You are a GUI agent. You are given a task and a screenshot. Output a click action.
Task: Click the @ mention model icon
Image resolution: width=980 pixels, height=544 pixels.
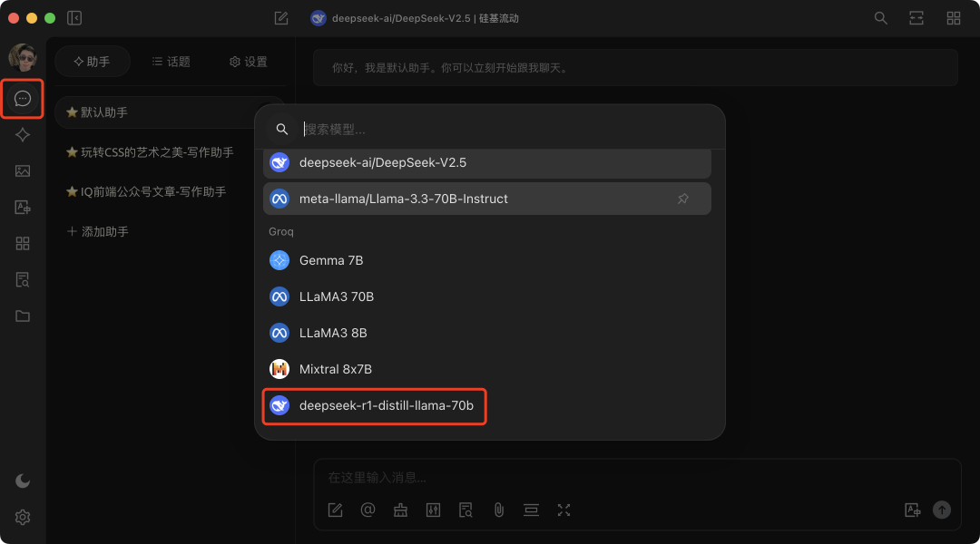click(368, 510)
